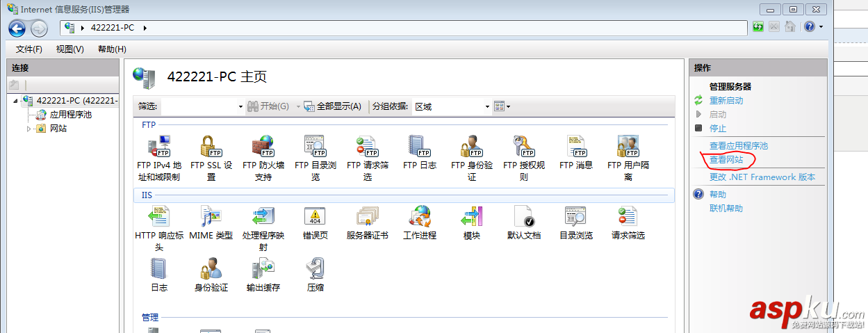Select 应用程序池 in connections tree
868x333 pixels.
tap(70, 115)
